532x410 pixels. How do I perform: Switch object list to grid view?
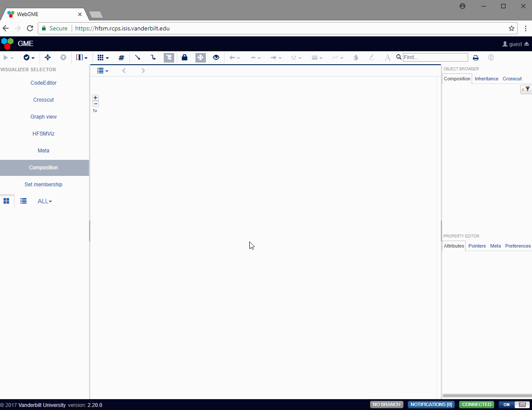(7, 201)
